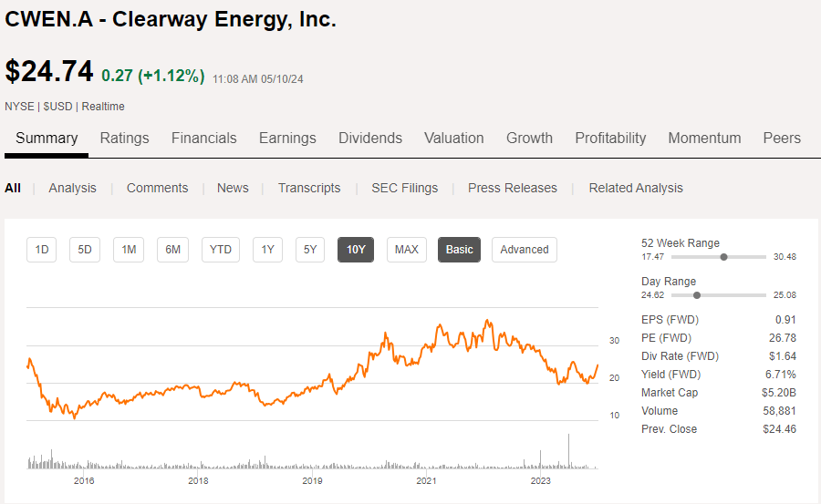Select the Valuation tab
The image size is (821, 504).
[x=453, y=138]
